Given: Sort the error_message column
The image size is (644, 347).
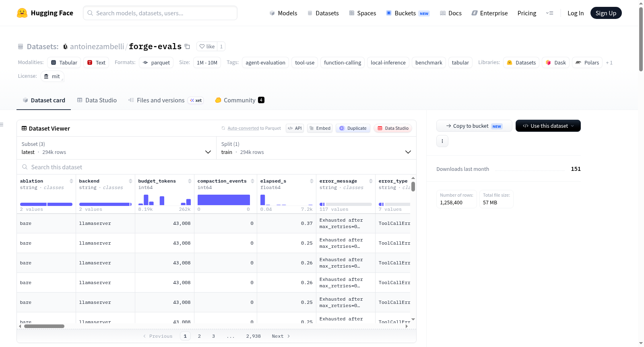Looking at the screenshot, I should click(371, 181).
